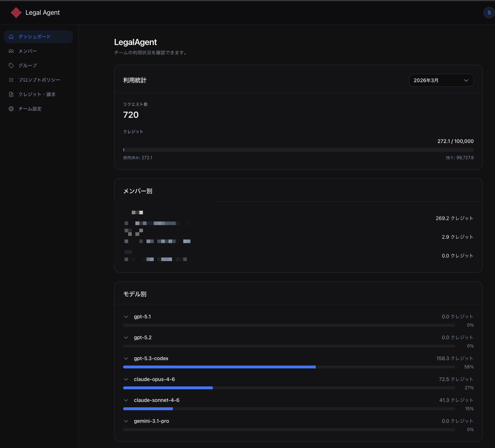Open チーム設定 in the sidebar
The width and height of the screenshot is (495, 448).
pyautogui.click(x=38, y=109)
